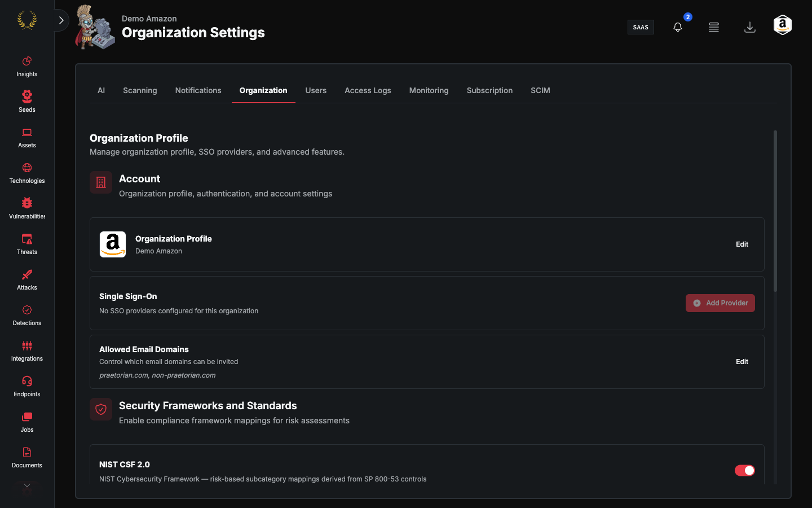
Task: Disable the NIST CSF 2.0 toggle
Action: [745, 470]
